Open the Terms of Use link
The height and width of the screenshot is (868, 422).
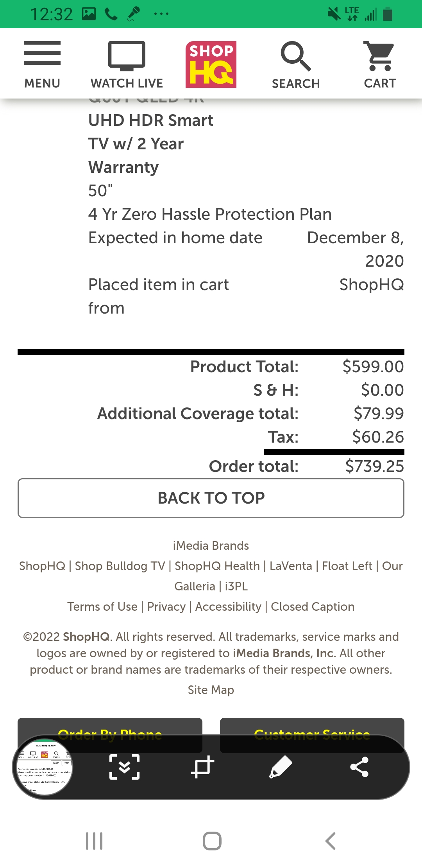[x=102, y=607]
